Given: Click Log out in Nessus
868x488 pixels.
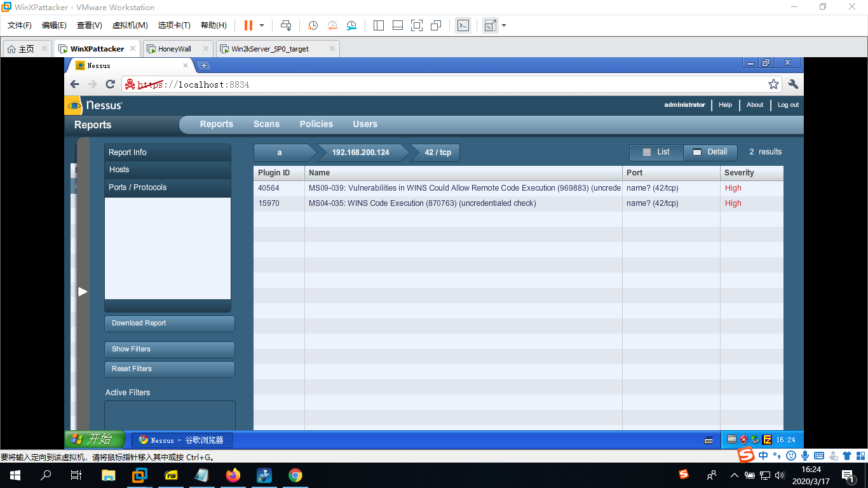Looking at the screenshot, I should coord(788,105).
